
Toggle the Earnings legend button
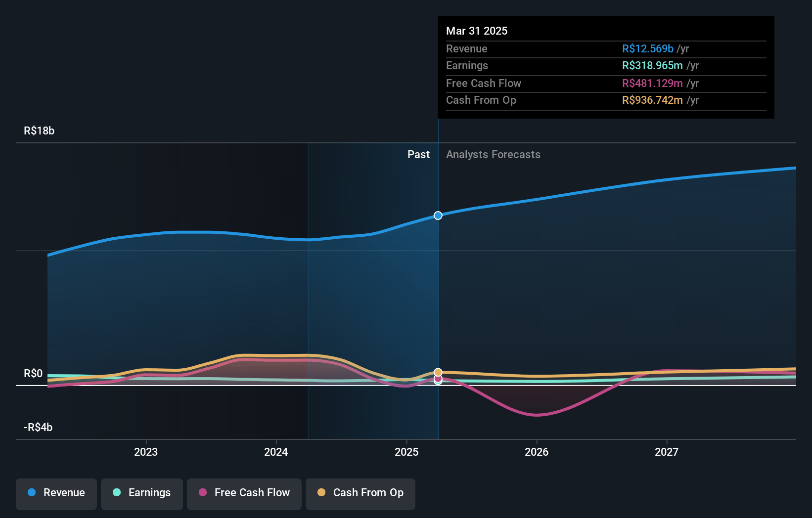coord(142,494)
